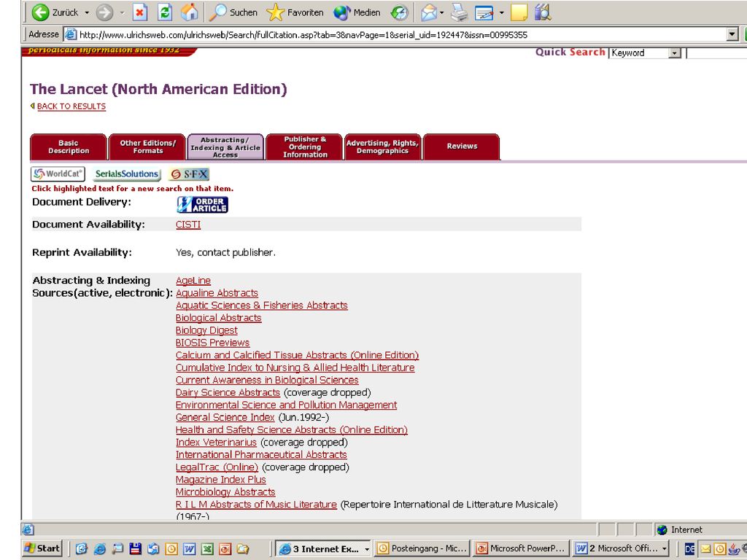Open Environmental Science and Pollution Management link
Screen dimensions: 747x560
[286, 405]
